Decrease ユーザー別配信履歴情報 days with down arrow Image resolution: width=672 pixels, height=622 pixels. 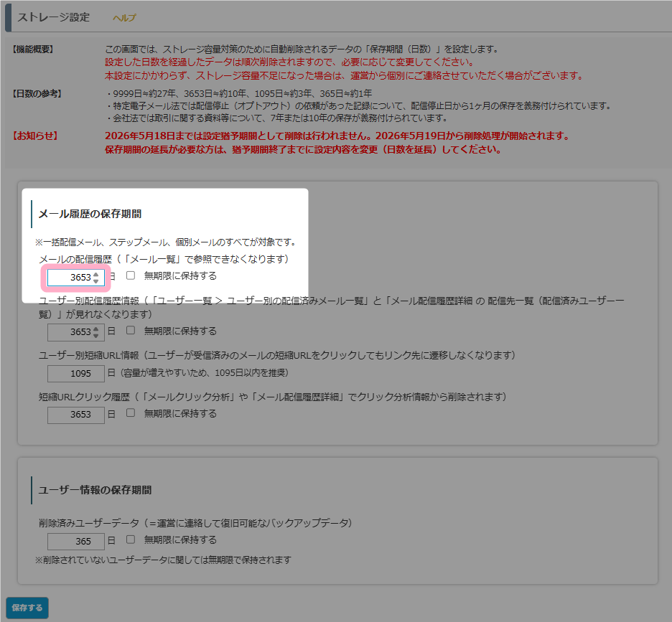[96, 336]
